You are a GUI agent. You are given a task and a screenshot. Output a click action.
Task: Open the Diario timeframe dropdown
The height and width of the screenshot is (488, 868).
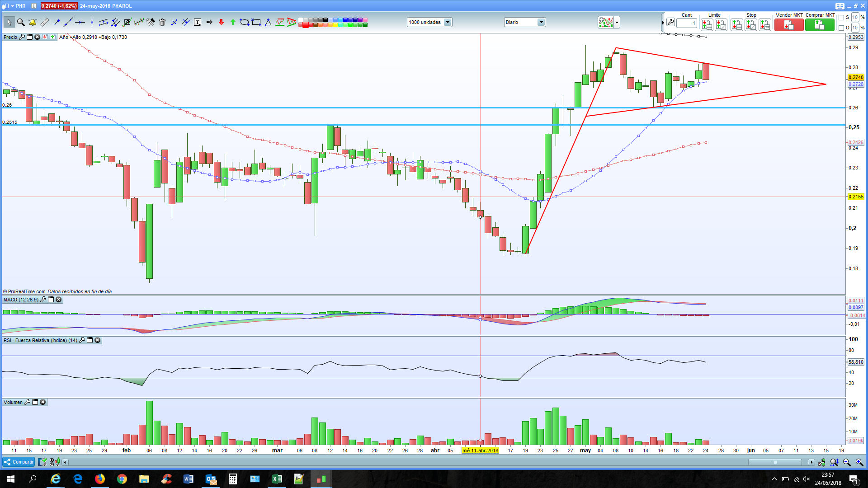click(x=541, y=22)
